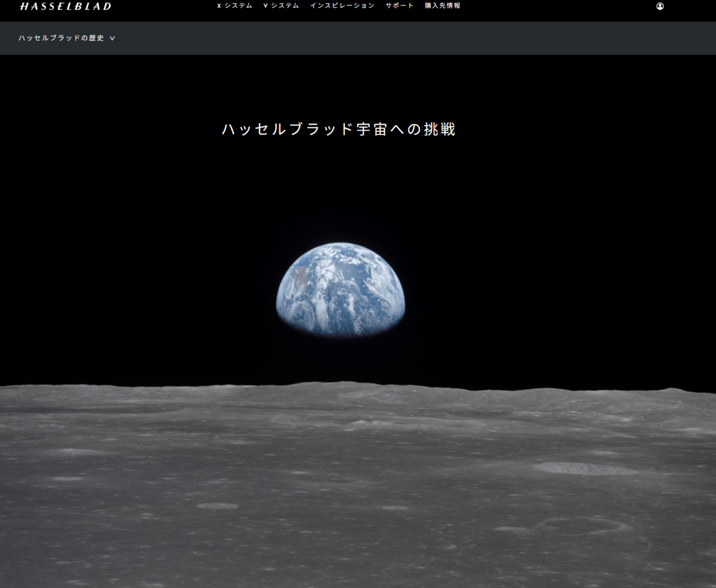Click the Earth in the hero photo
716x588 pixels.
tap(340, 290)
